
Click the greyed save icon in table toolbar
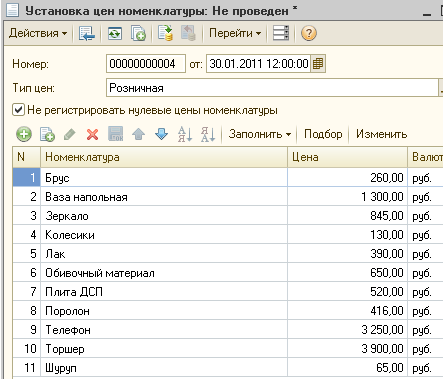point(116,134)
